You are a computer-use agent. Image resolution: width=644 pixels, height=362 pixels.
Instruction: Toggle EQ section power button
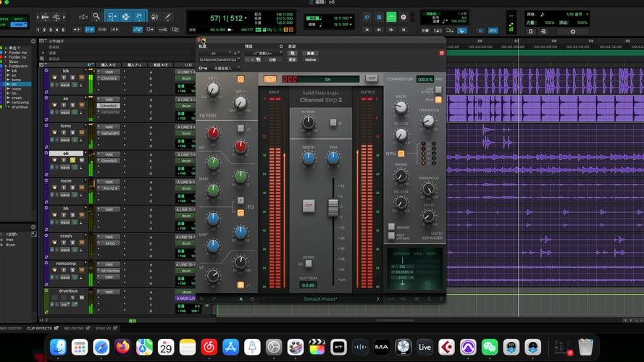pos(241,213)
